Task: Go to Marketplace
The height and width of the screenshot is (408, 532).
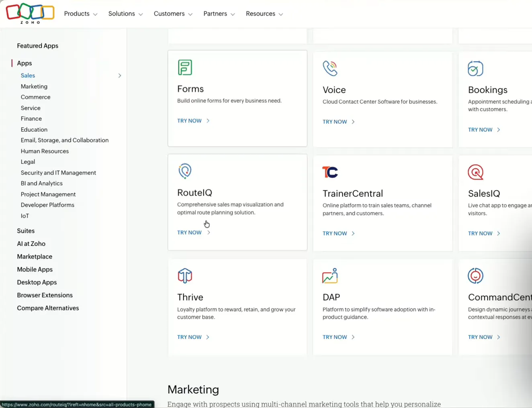Action: (35, 257)
